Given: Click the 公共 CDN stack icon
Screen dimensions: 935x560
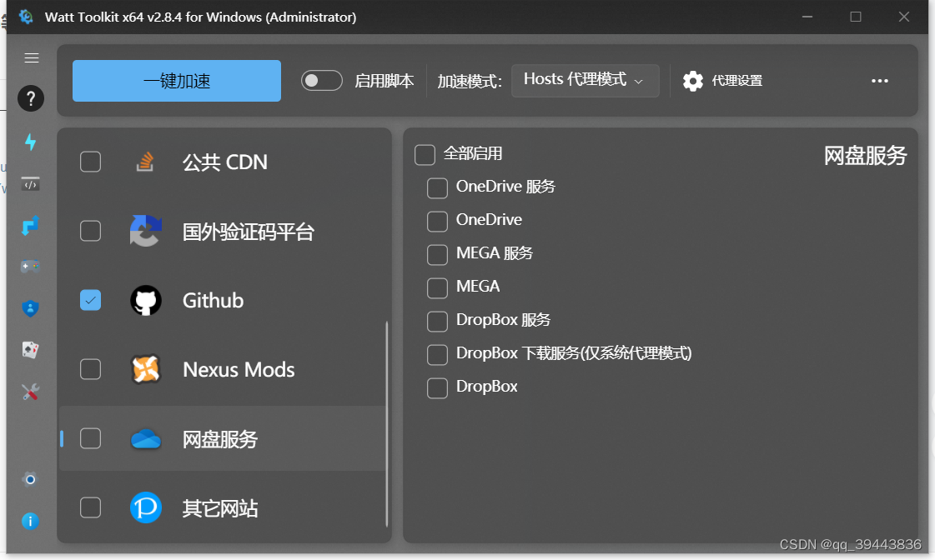Looking at the screenshot, I should [145, 162].
